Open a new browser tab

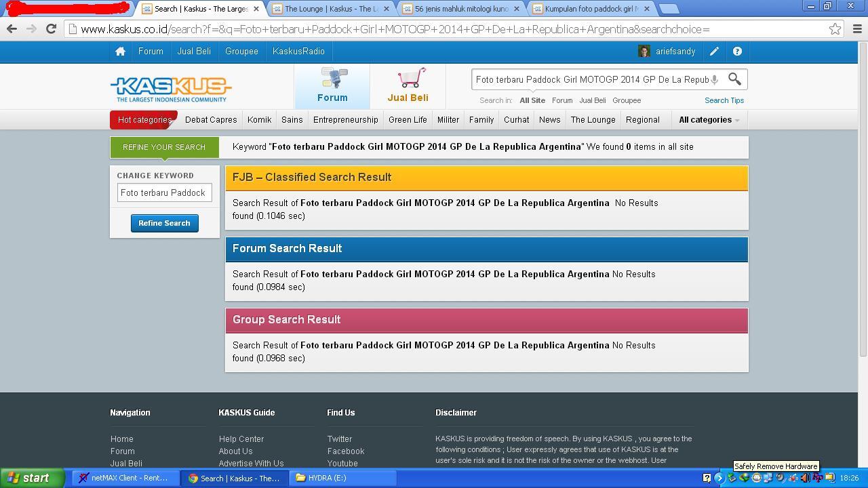669,9
